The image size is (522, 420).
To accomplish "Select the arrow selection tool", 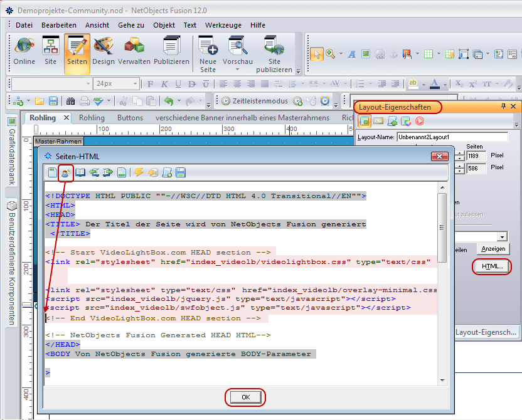I will click(317, 54).
